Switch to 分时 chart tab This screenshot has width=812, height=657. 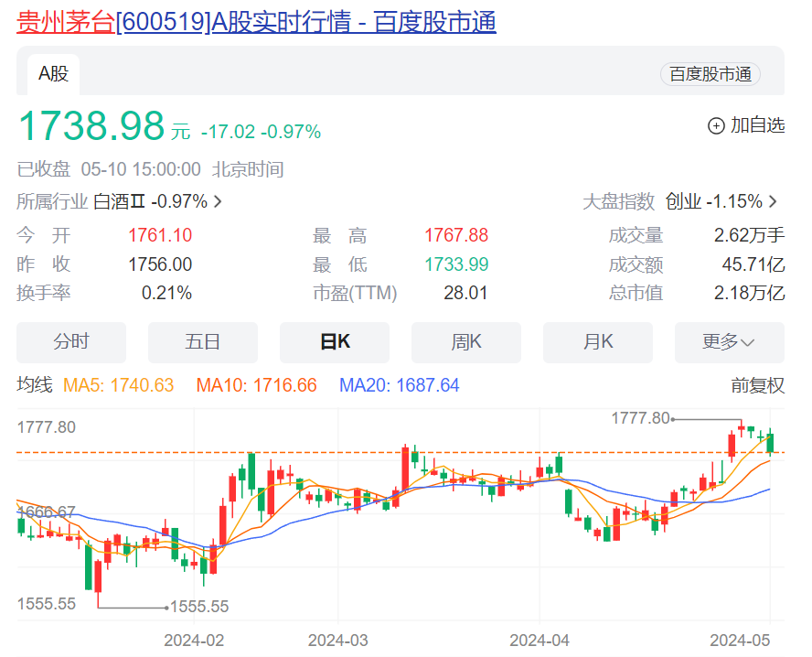point(71,342)
